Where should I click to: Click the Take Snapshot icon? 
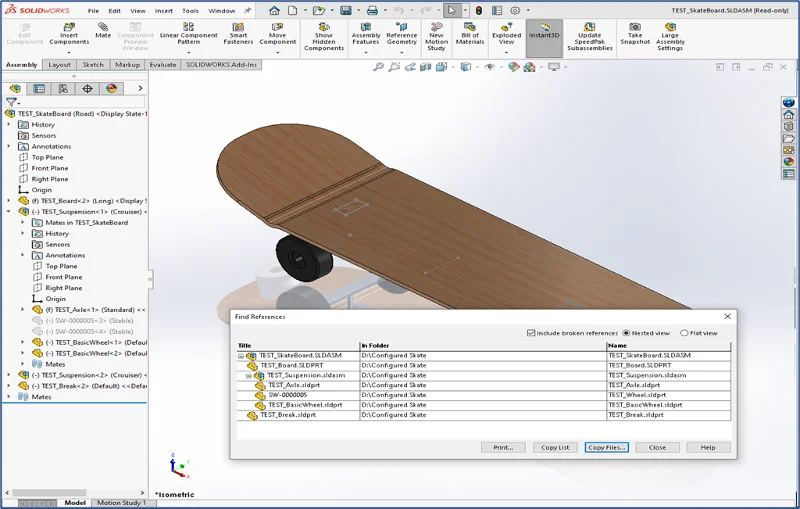click(x=634, y=34)
